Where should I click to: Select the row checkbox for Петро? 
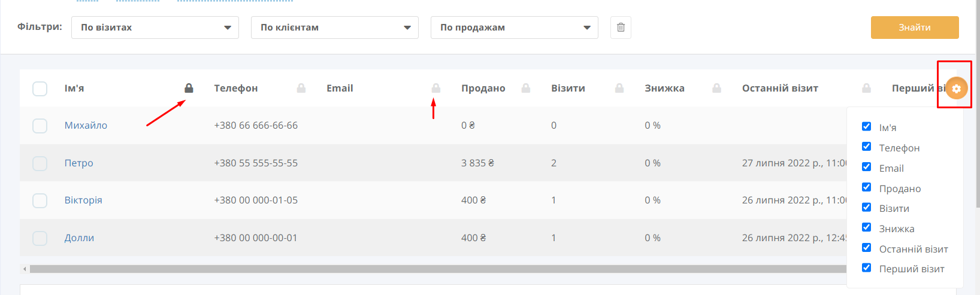(x=40, y=163)
